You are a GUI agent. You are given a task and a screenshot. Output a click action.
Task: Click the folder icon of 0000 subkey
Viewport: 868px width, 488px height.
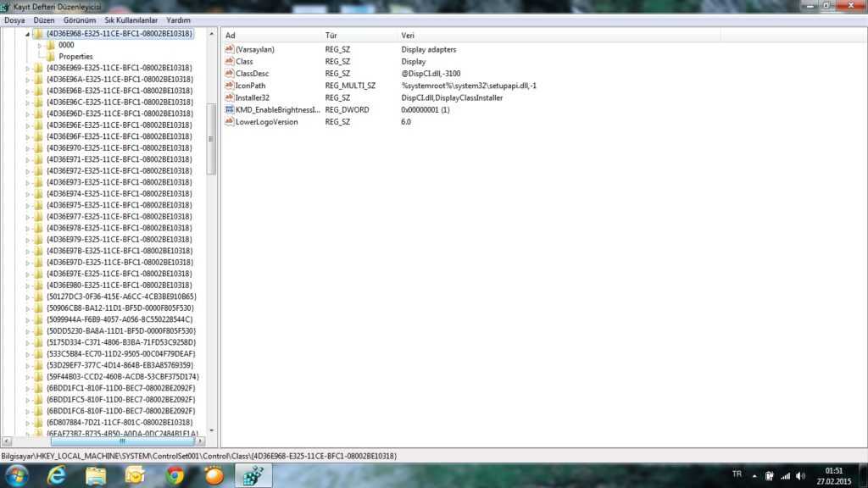51,45
